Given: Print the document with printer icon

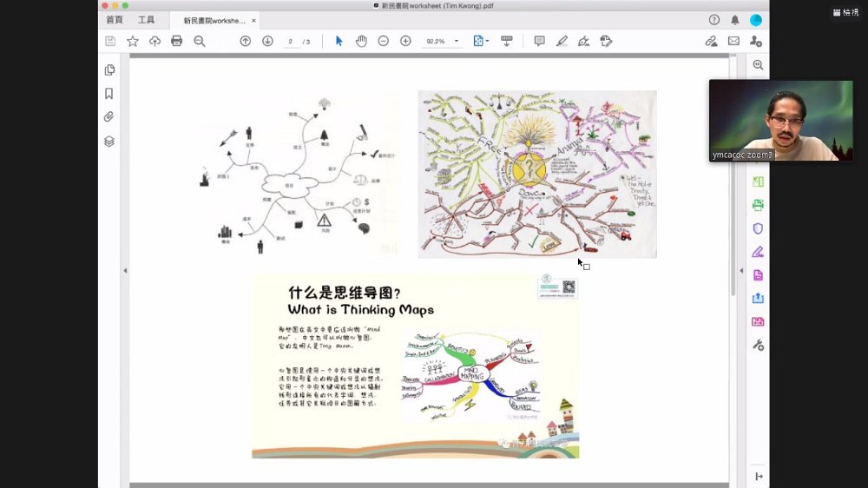Looking at the screenshot, I should (x=176, y=41).
